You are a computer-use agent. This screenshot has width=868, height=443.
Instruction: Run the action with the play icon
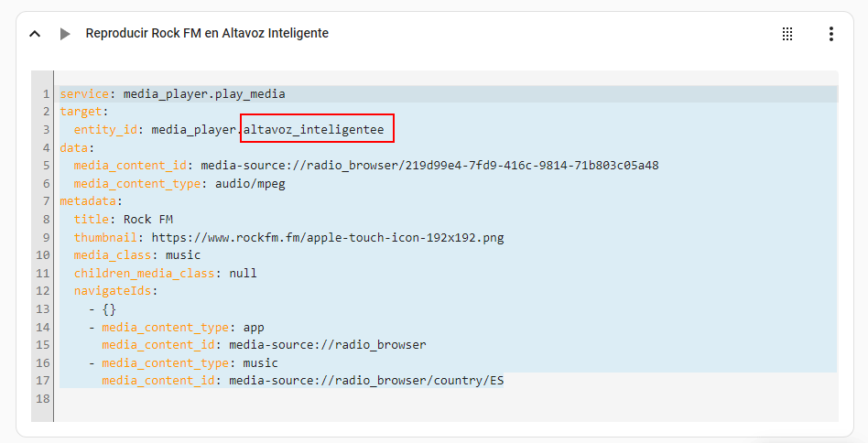pos(64,34)
